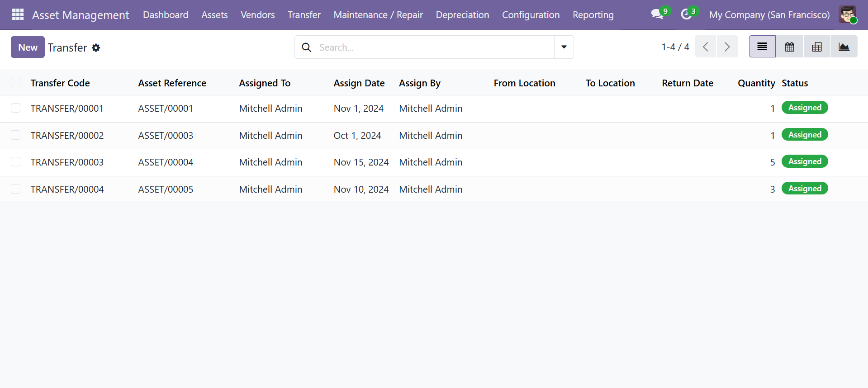Click ASSET/00005 reference cell
The image size is (868, 388).
166,189
